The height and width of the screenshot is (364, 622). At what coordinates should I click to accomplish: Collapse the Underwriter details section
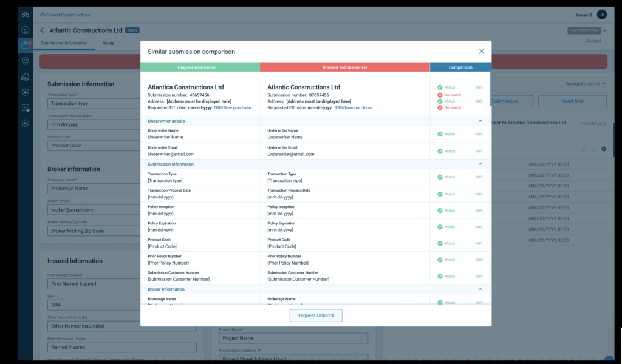[x=480, y=121]
